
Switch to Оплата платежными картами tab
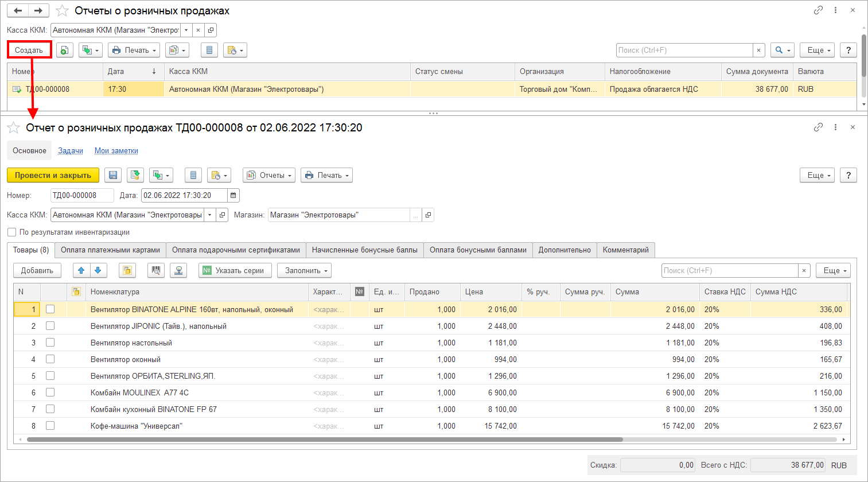point(110,250)
